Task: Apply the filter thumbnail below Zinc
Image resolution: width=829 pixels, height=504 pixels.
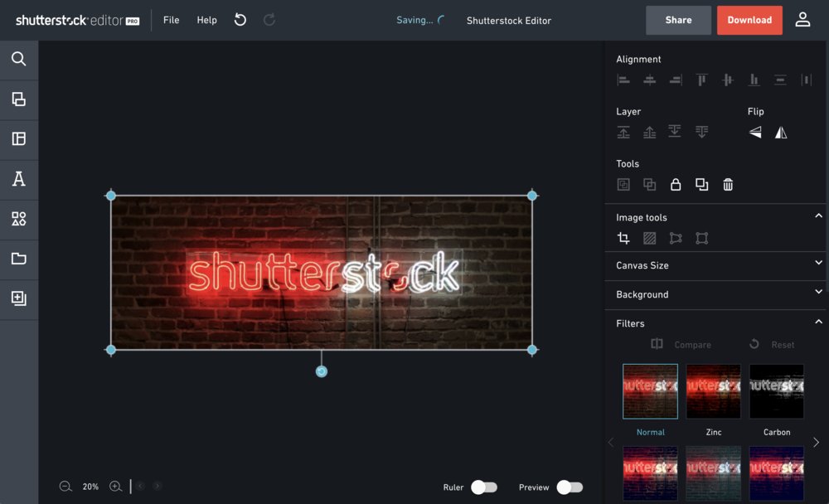Action: [713, 472]
